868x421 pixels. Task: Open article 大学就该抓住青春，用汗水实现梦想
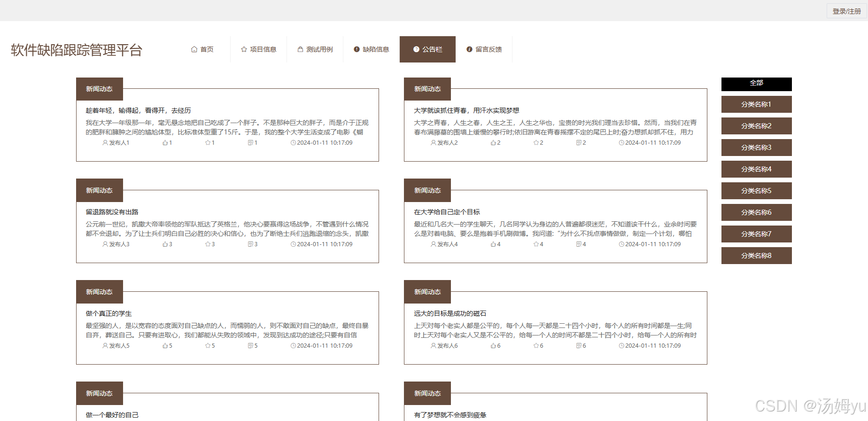pyautogui.click(x=466, y=110)
